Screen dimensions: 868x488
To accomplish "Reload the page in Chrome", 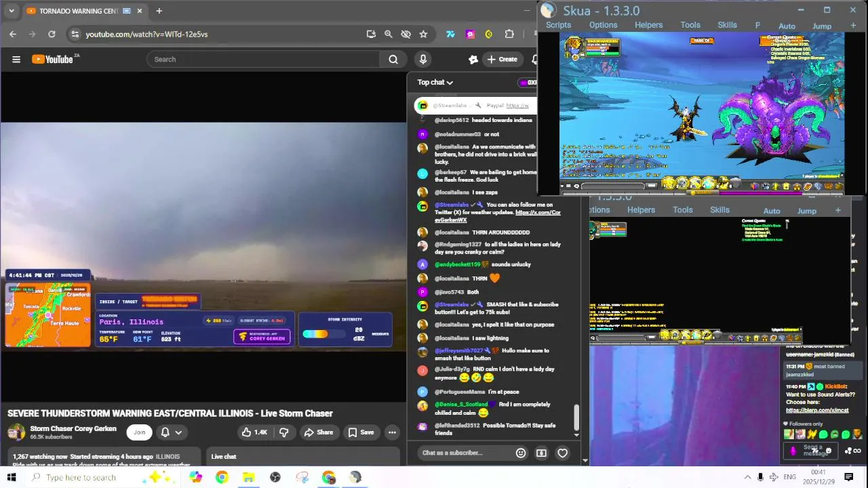I will (x=52, y=34).
